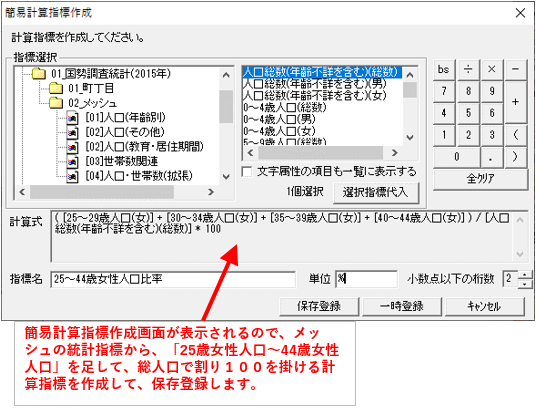Screen dimensions: 536x408
Task: Click the ÷ division operator key
Action: [x=468, y=69]
